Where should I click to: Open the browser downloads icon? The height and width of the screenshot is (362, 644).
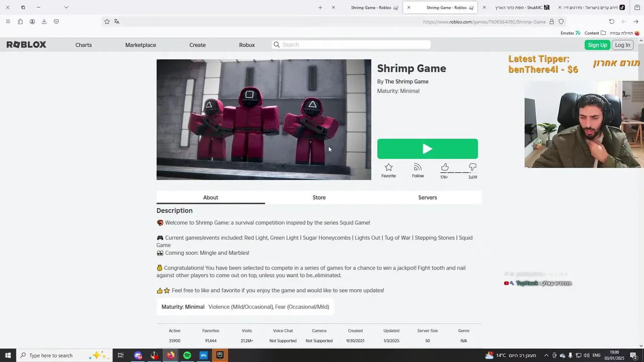click(x=44, y=22)
